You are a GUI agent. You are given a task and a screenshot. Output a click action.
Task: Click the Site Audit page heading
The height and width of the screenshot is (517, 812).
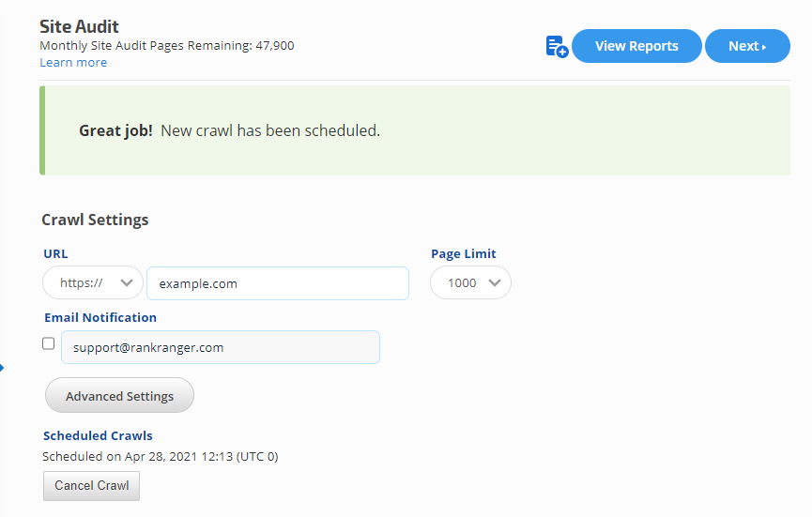pyautogui.click(x=80, y=26)
